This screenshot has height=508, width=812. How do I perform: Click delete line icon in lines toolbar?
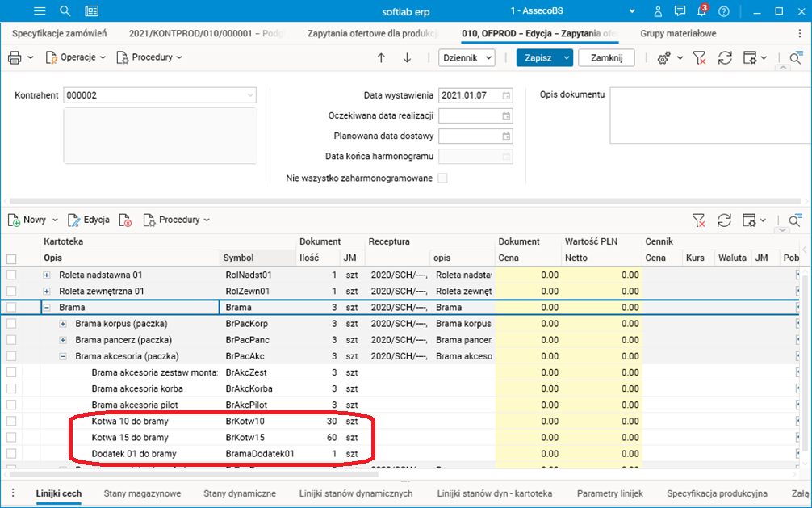[125, 220]
